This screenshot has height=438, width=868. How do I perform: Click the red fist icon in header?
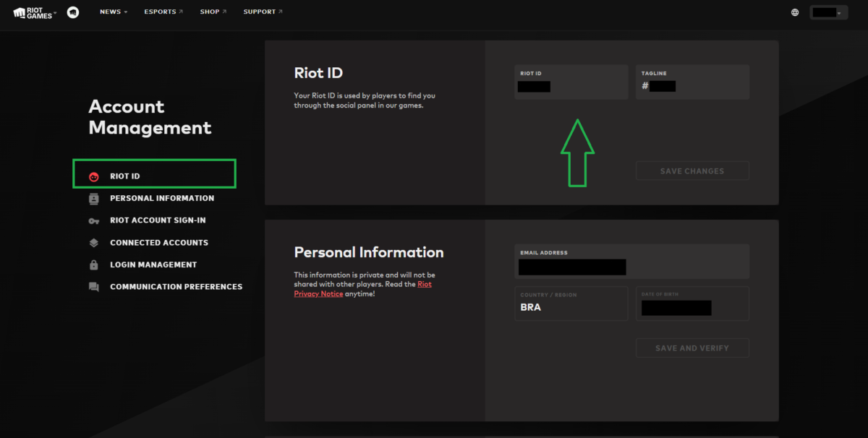[73, 12]
